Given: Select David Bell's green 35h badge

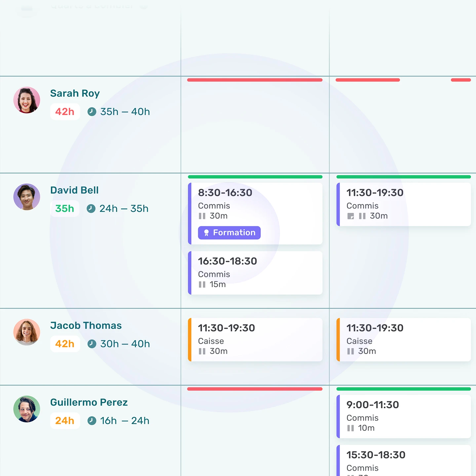Looking at the screenshot, I should (65, 209).
